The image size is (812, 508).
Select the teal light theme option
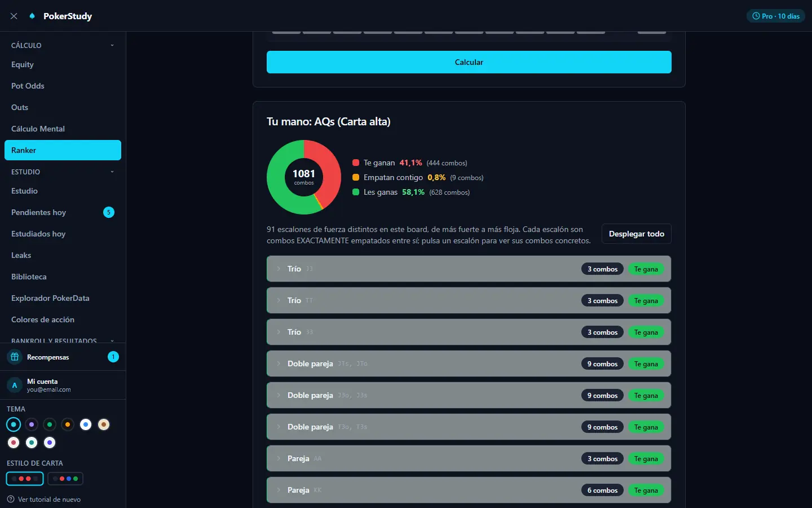[x=32, y=443]
